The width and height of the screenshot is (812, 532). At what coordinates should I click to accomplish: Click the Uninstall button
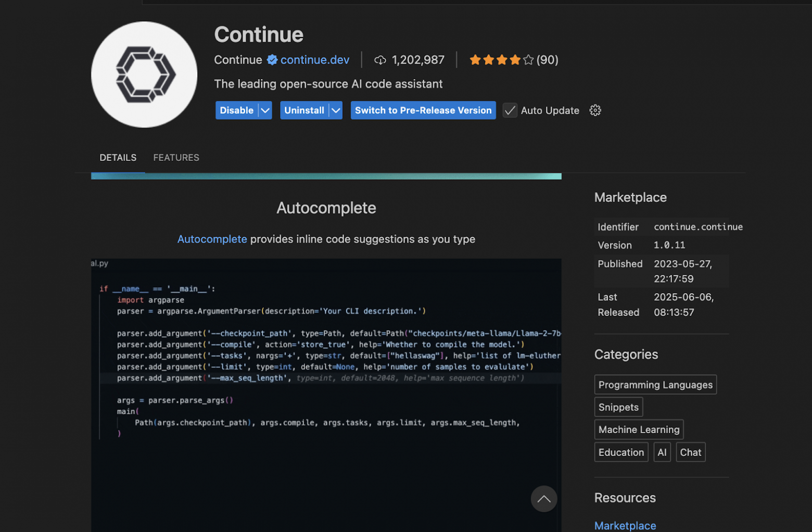[x=304, y=110]
